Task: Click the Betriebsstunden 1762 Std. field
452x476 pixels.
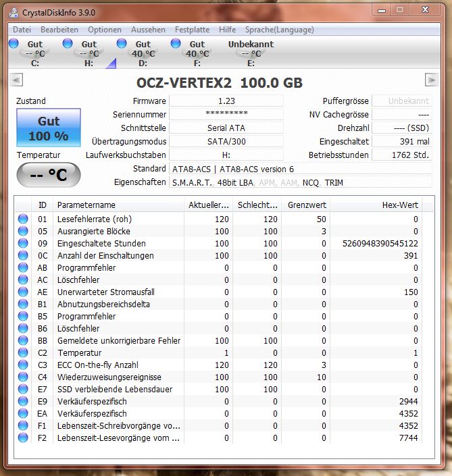Action: tap(402, 155)
